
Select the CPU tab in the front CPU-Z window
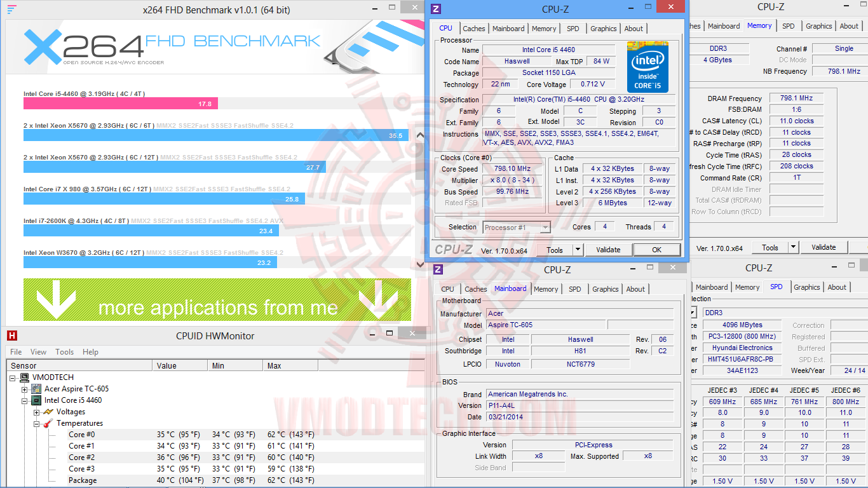pos(446,28)
